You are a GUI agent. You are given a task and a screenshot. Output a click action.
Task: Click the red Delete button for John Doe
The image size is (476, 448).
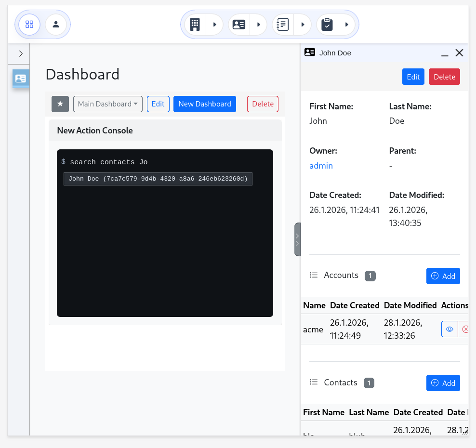coord(444,77)
